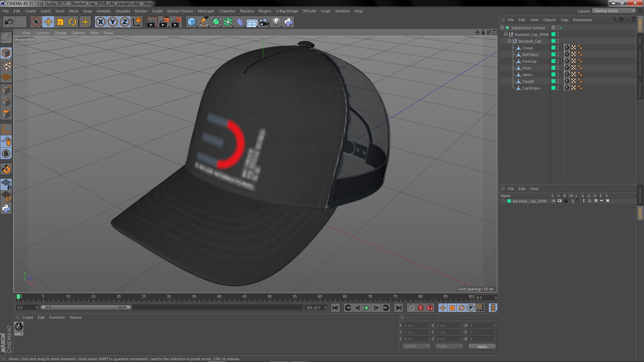Click timeline range slider bar
This screenshot has width=644, height=362.
tap(86, 307)
